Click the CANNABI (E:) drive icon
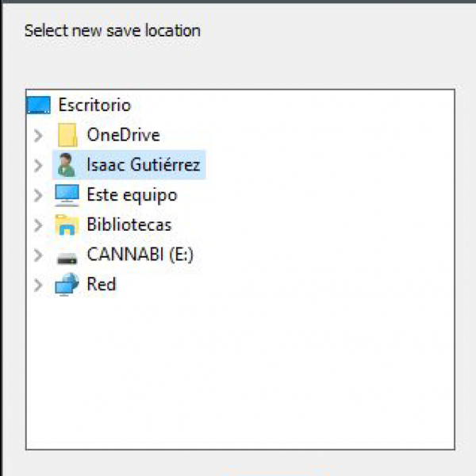The height and width of the screenshot is (476, 476). point(67,255)
